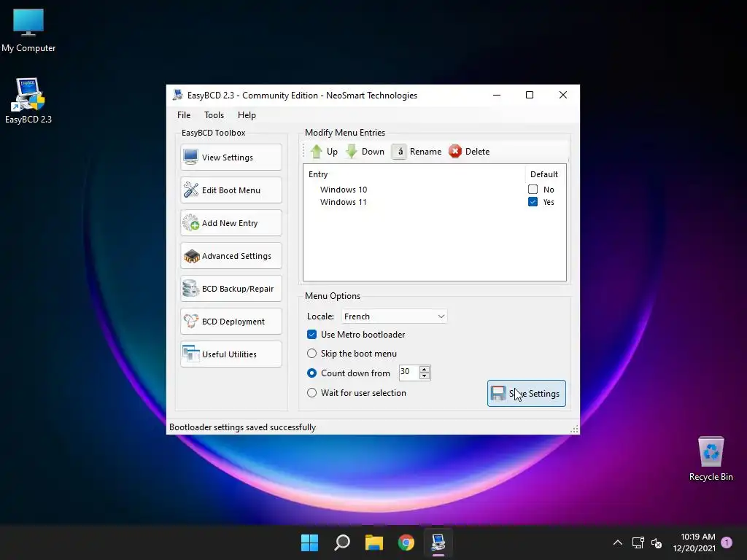Viewport: 747px width, 560px height.
Task: Open the clock and date flyout
Action: [694, 542]
